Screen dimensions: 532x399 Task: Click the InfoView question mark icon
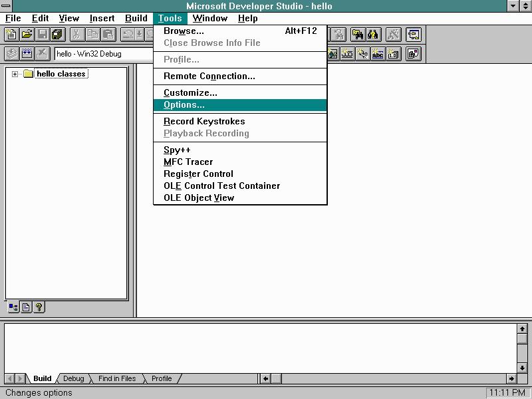tap(39, 307)
